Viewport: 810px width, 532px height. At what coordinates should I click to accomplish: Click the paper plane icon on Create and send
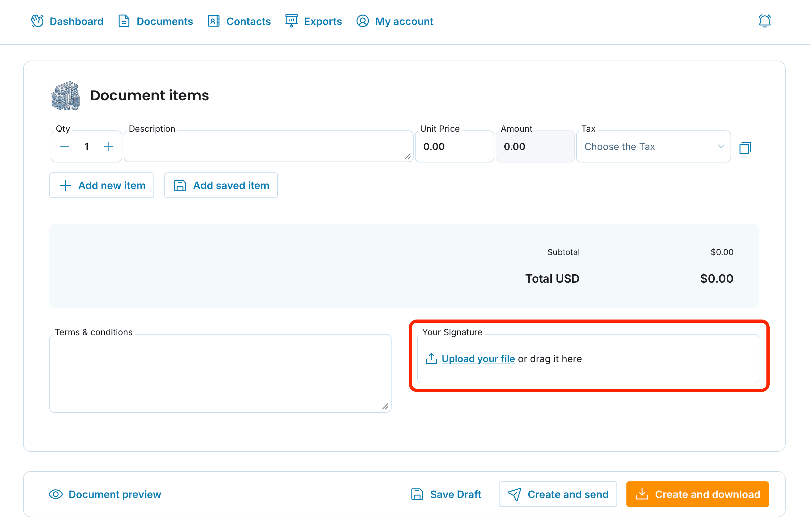tap(514, 494)
